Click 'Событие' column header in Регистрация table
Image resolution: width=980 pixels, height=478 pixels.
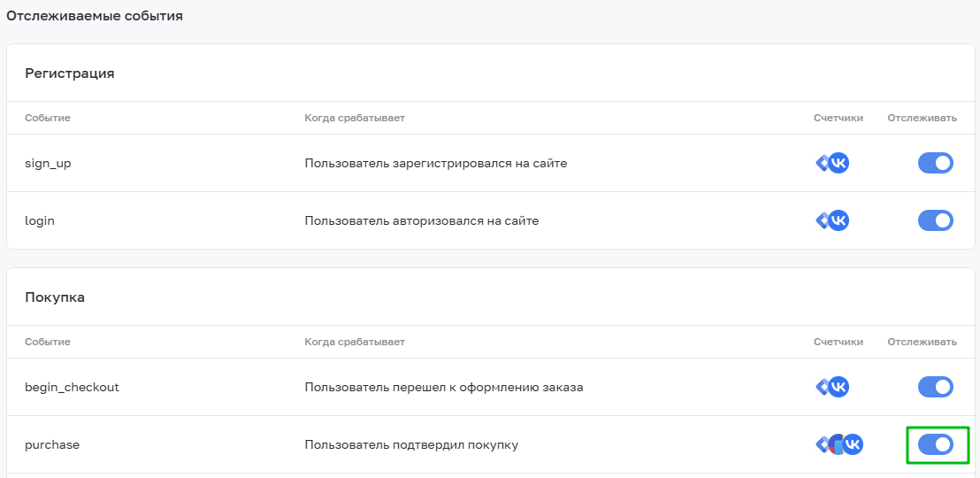(x=48, y=118)
